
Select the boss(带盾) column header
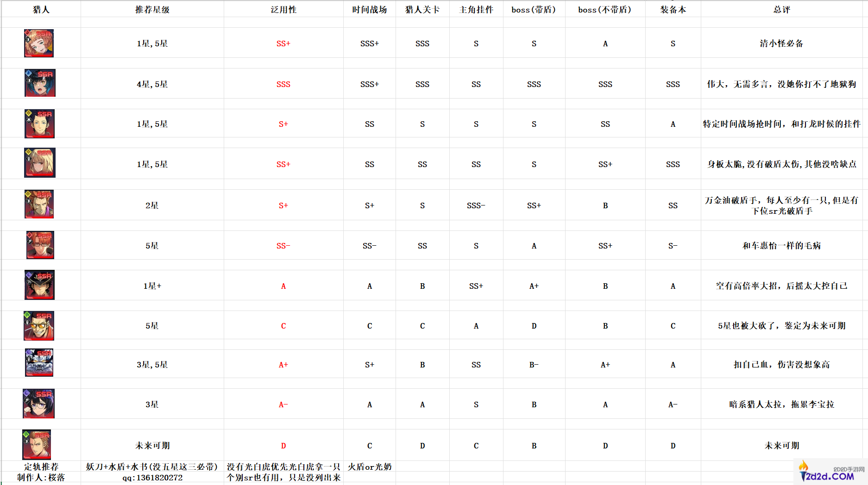(x=534, y=9)
